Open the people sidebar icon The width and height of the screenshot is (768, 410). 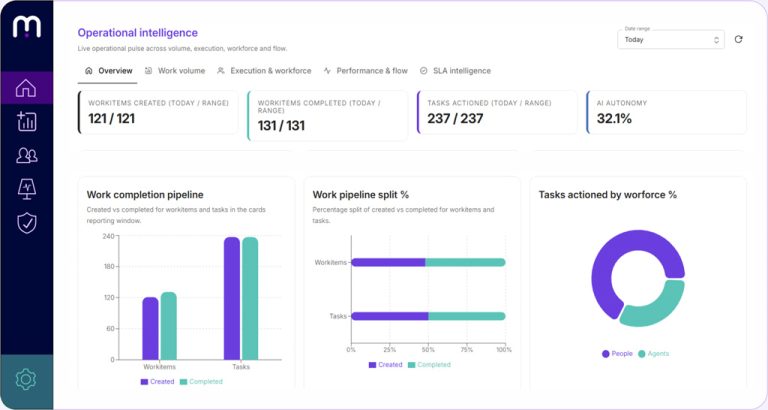point(26,155)
